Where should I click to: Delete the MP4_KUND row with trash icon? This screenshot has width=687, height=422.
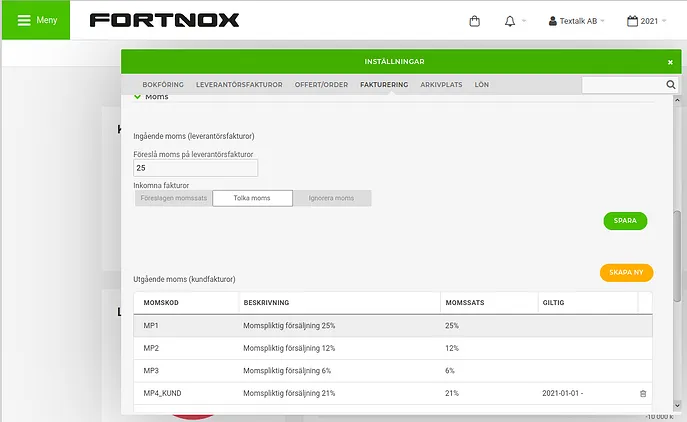tap(643, 394)
